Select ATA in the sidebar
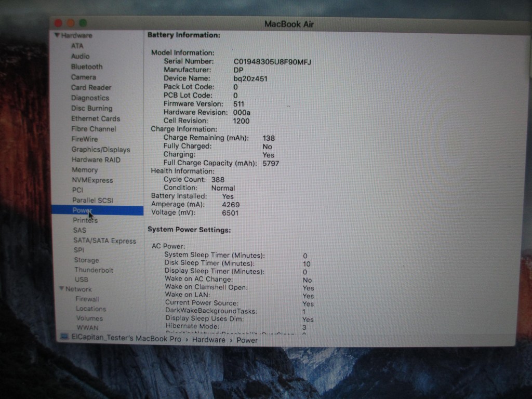The width and height of the screenshot is (532, 399). pos(77,46)
